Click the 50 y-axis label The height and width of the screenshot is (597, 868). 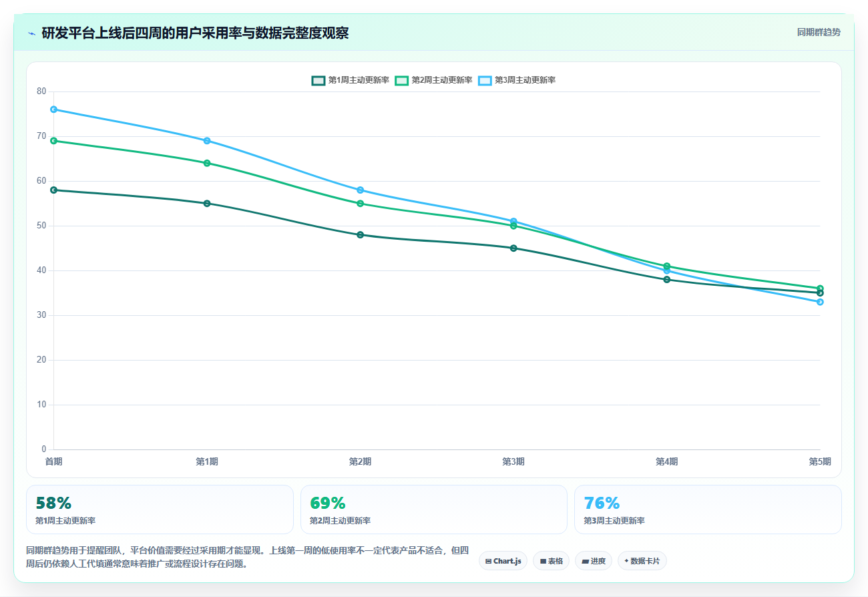pos(41,226)
